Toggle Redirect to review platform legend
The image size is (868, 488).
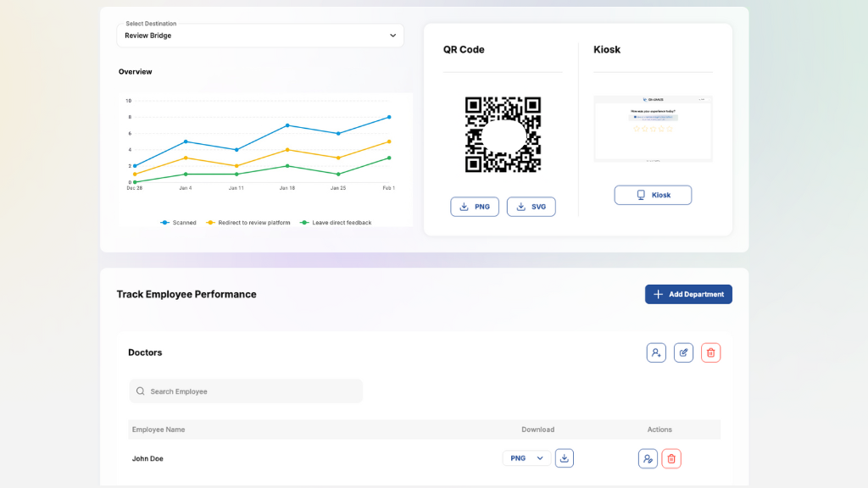(248, 223)
